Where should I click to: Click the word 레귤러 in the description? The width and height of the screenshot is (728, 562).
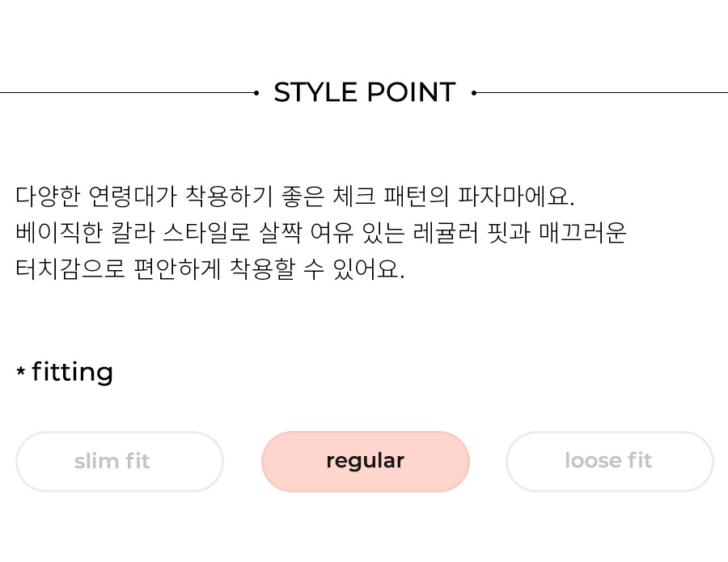point(446,233)
